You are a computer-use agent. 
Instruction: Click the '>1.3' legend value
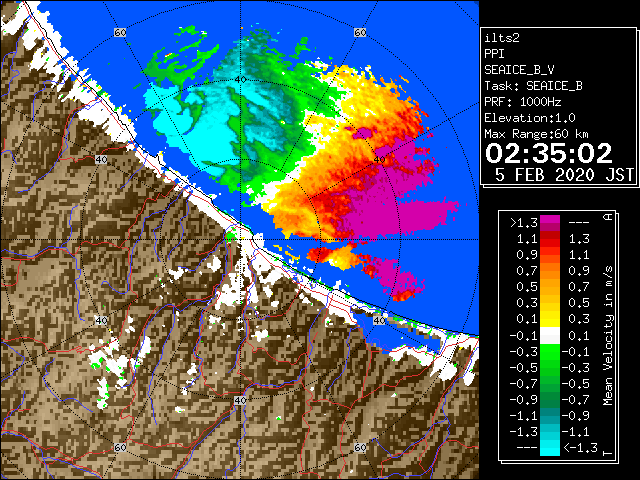[523, 223]
